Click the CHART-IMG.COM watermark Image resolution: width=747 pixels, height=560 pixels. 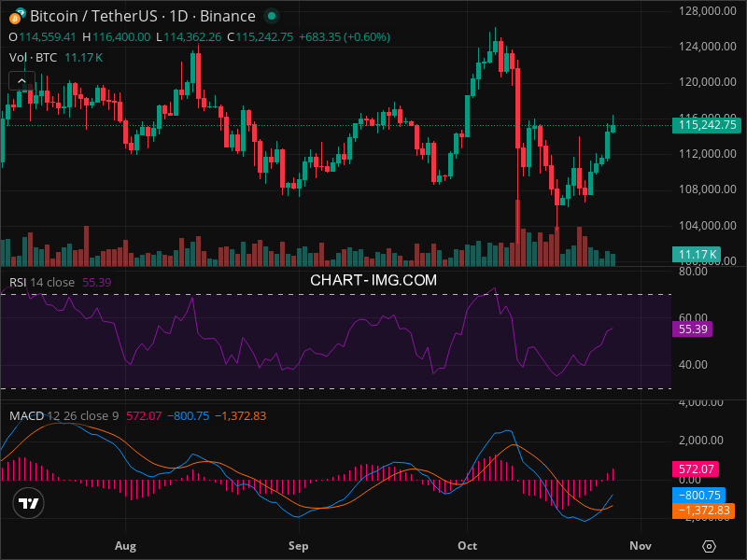coord(373,280)
